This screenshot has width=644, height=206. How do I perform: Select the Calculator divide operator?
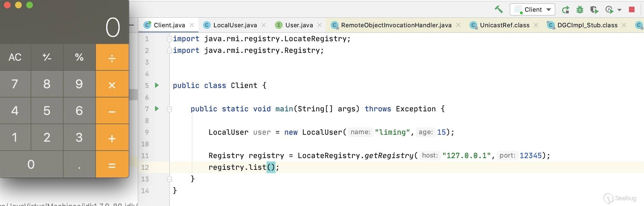coord(112,57)
